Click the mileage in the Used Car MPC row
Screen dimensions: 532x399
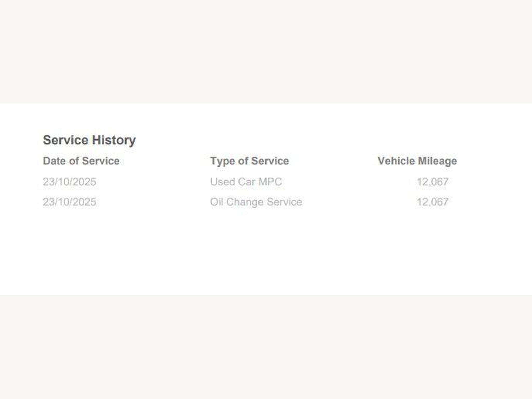(433, 182)
